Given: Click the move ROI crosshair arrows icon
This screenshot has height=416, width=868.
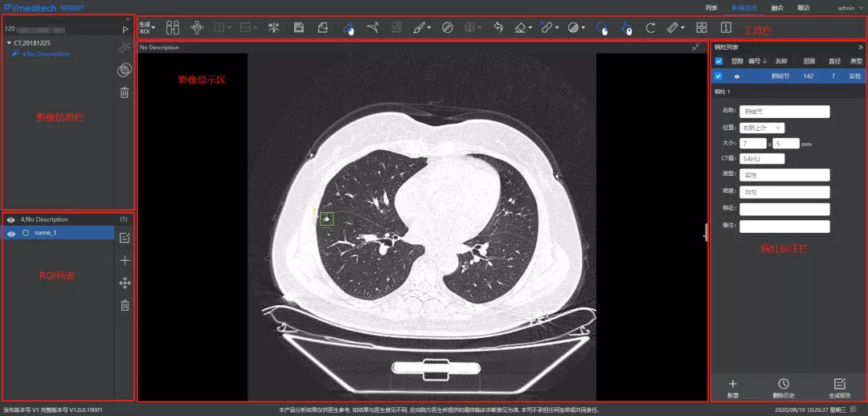Looking at the screenshot, I should coord(125,283).
